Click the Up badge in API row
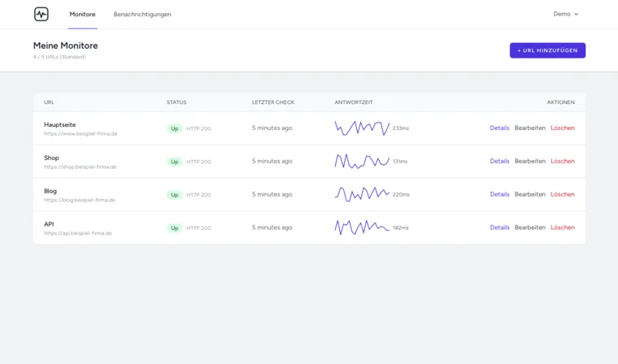 tap(175, 227)
